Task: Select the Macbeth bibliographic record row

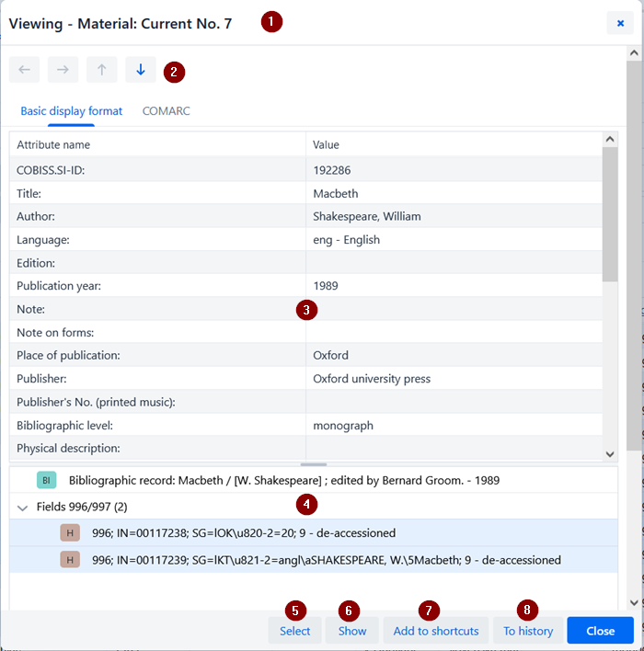Action: point(284,480)
